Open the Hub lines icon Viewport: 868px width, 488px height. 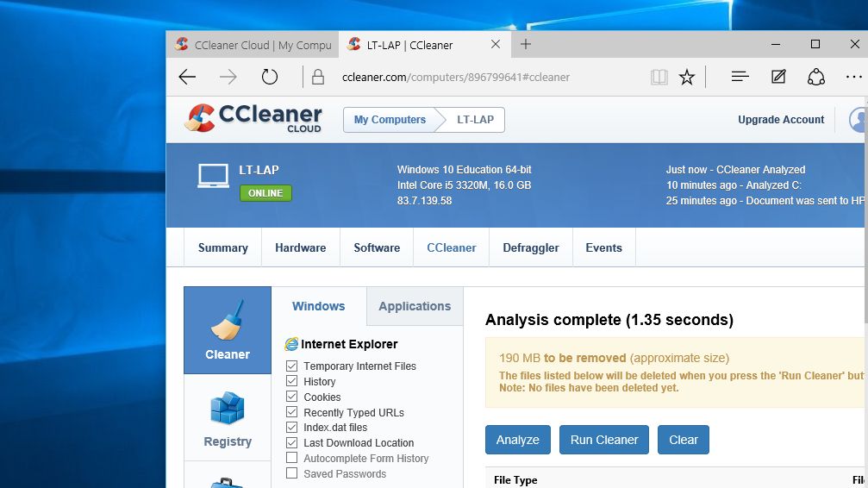tap(740, 77)
